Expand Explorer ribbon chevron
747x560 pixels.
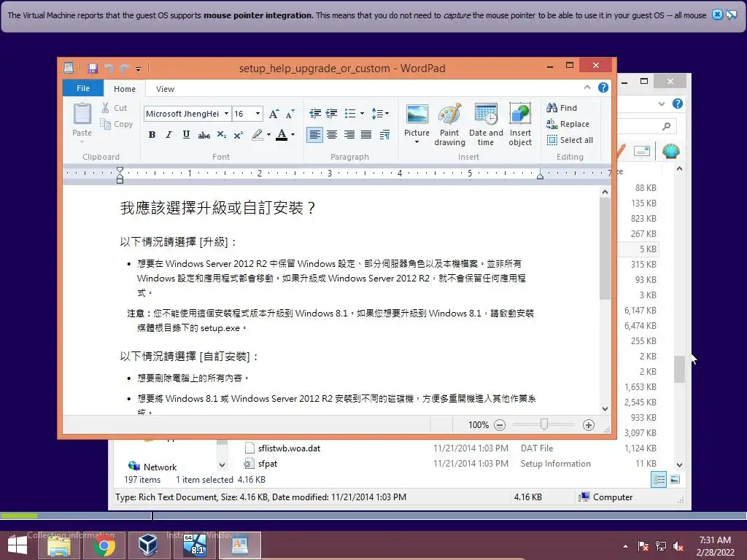[x=661, y=104]
